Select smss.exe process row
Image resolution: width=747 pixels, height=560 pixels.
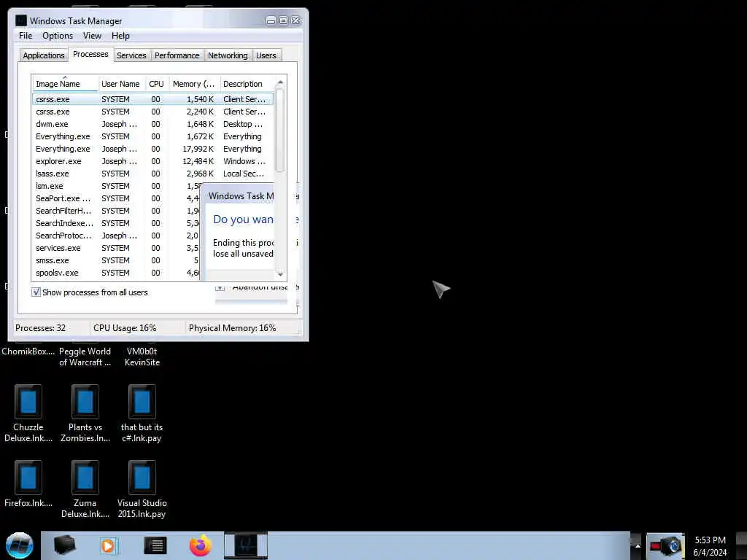click(116, 260)
